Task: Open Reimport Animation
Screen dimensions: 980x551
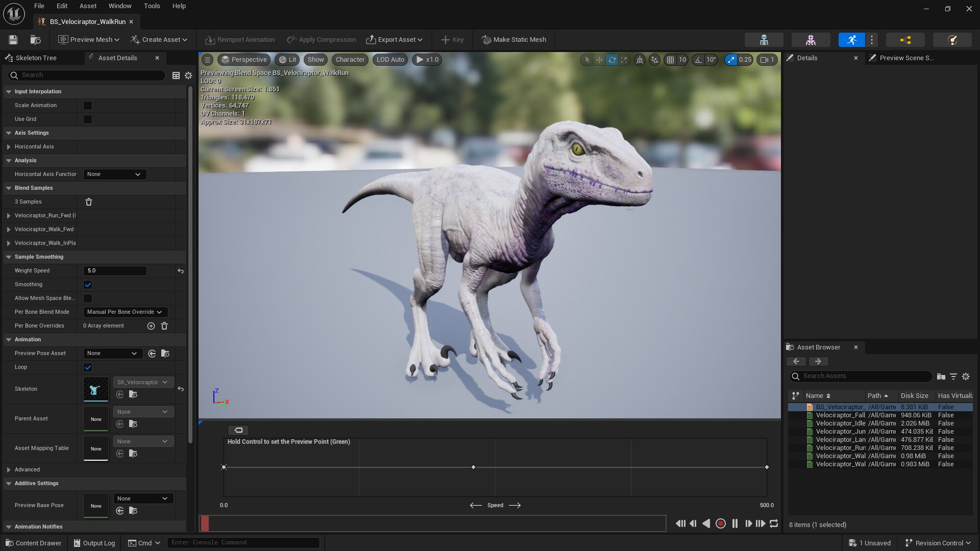Action: (x=239, y=40)
